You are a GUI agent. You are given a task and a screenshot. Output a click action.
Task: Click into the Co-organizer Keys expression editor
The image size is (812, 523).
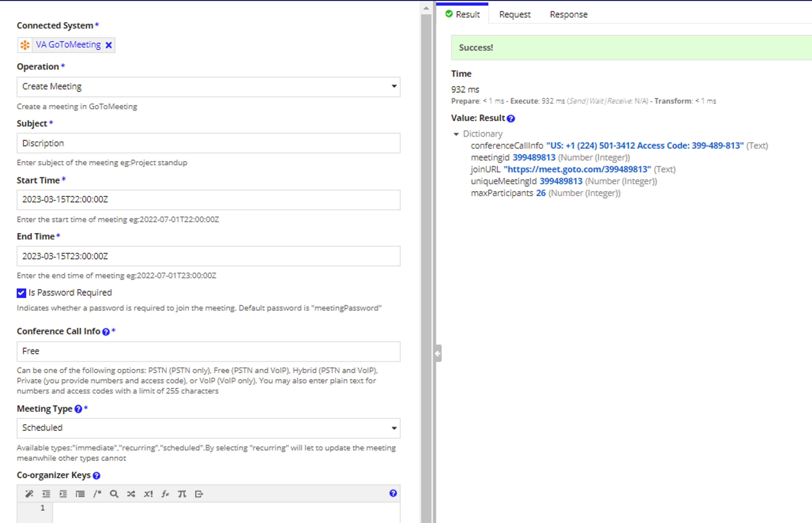pos(226,513)
